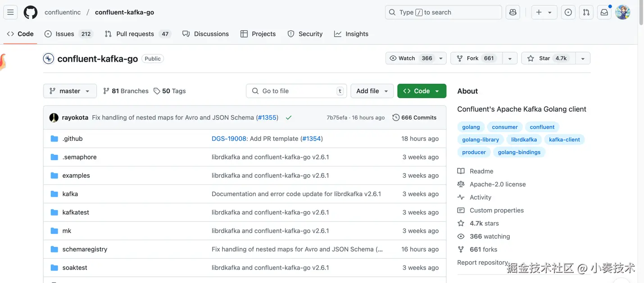Open the Copilot icon in header
Viewport: 644px width, 283px height.
click(x=512, y=12)
